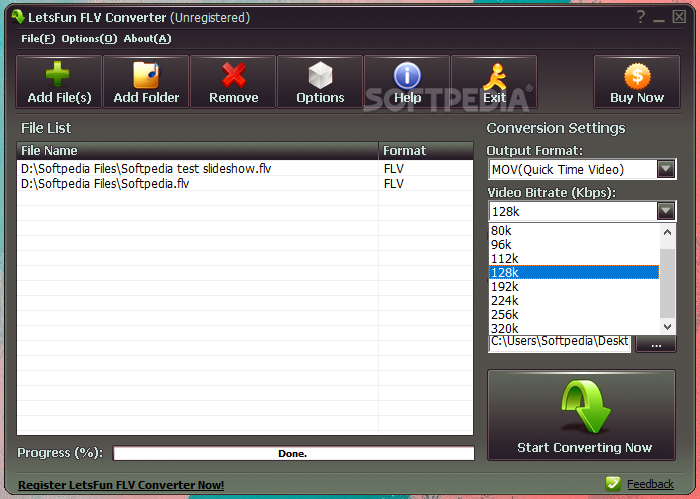
Task: Click the bitrate list scroll-down arrow
Action: [x=667, y=327]
